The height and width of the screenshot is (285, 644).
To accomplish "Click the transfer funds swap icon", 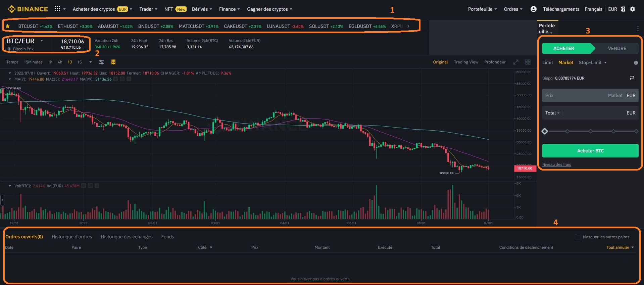I will click(x=632, y=78).
